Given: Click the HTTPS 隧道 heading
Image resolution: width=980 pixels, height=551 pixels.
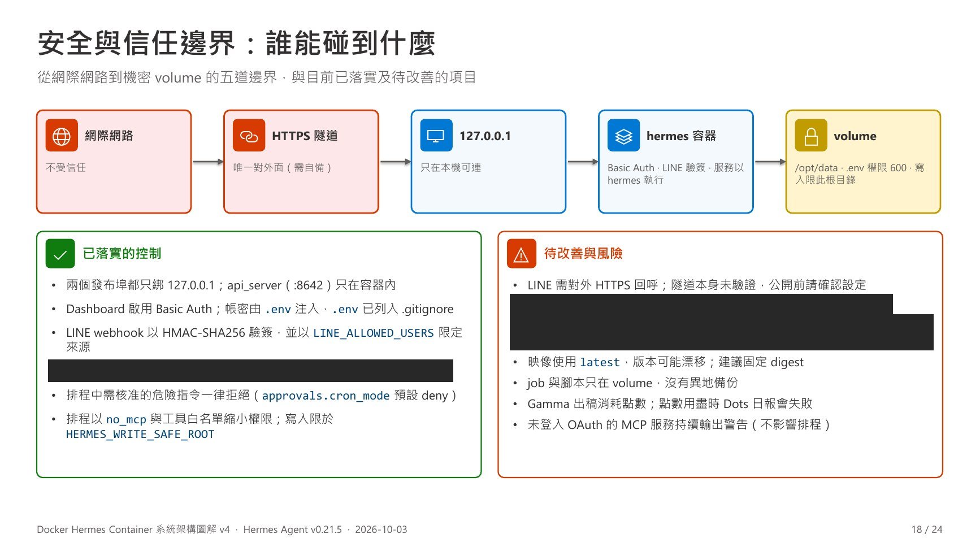Looking at the screenshot, I should [x=305, y=136].
